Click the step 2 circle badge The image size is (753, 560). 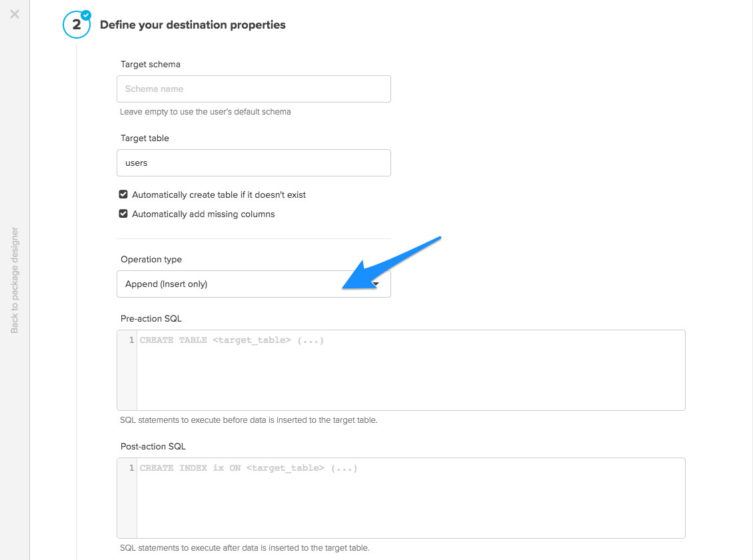(x=77, y=24)
